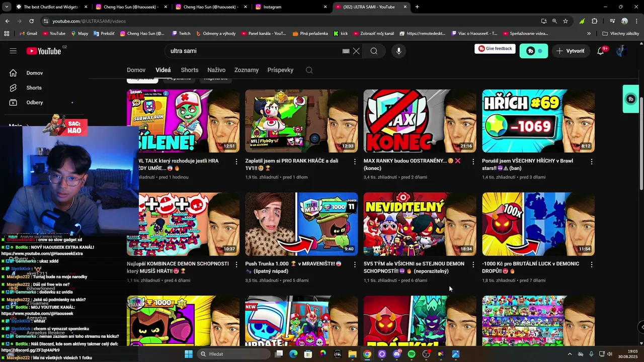Open options for MAX RANKY budou ODSTRANĚNY video
The image size is (644, 362).
coord(473,161)
